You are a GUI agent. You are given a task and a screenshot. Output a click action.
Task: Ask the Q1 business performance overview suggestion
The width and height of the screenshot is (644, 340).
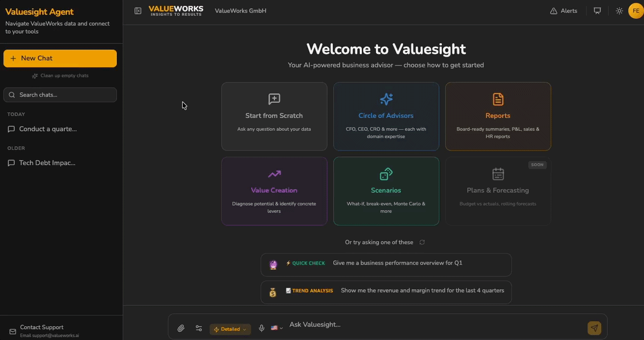point(386,264)
